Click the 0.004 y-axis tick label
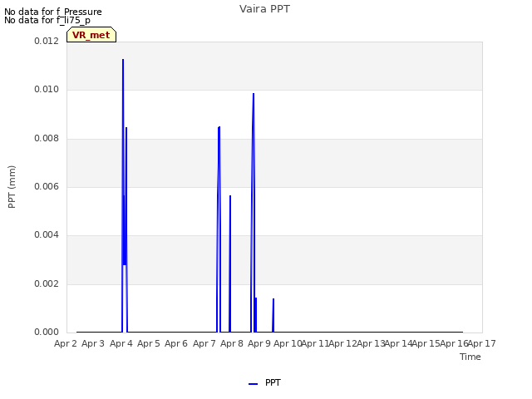Image resolution: width=532 pixels, height=399 pixels. pos(47,235)
